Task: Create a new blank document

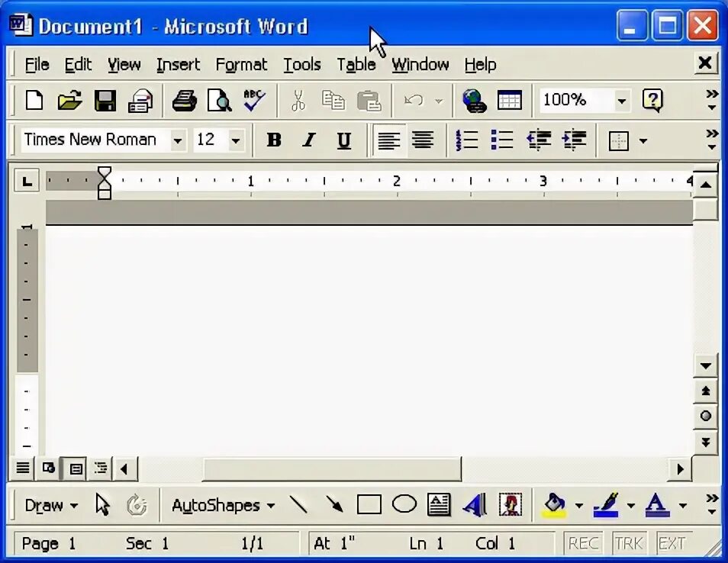Action: pyautogui.click(x=34, y=100)
